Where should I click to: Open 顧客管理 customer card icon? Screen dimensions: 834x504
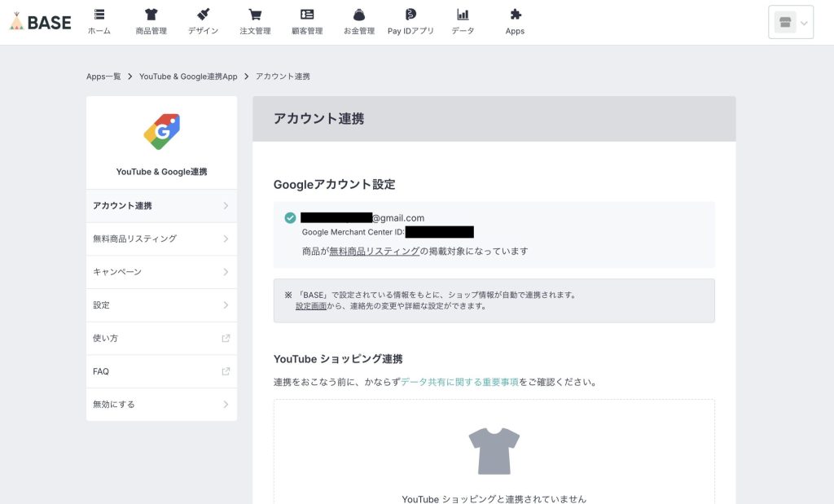point(307,15)
